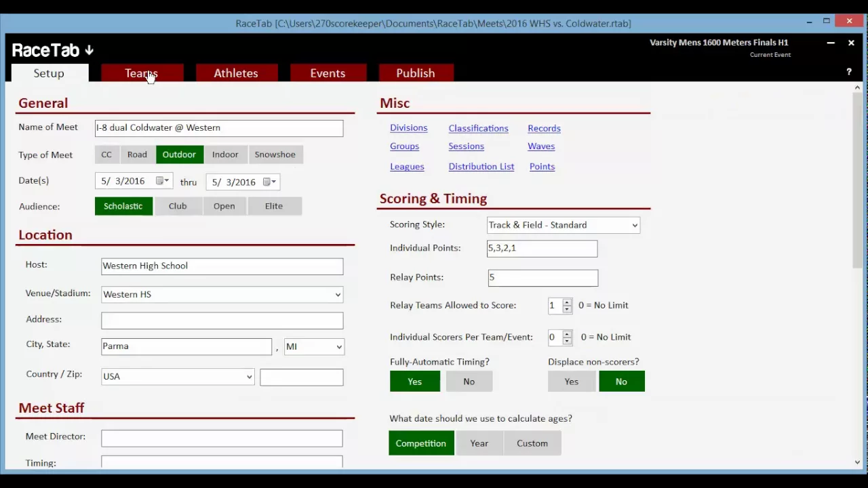Image resolution: width=868 pixels, height=488 pixels.
Task: Open the Divisions link
Action: [409, 128]
